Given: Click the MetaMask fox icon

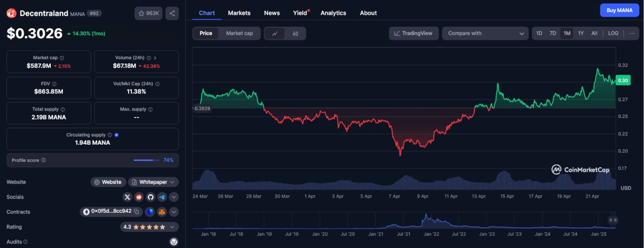Looking at the screenshot, I should pyautogui.click(x=162, y=212).
